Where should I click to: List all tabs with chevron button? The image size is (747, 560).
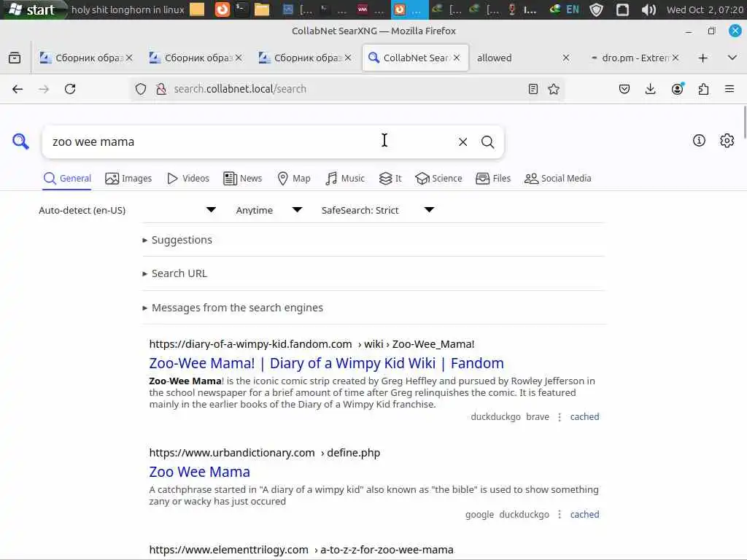coord(732,58)
